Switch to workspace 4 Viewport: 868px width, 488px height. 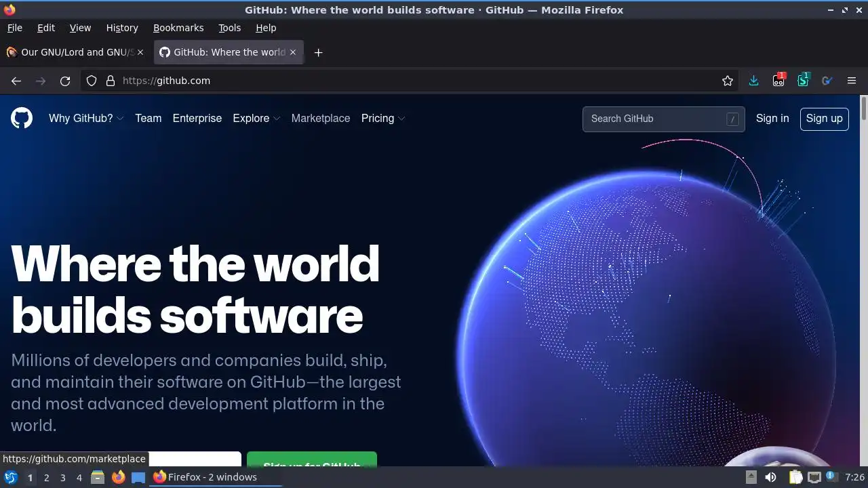pyautogui.click(x=79, y=478)
